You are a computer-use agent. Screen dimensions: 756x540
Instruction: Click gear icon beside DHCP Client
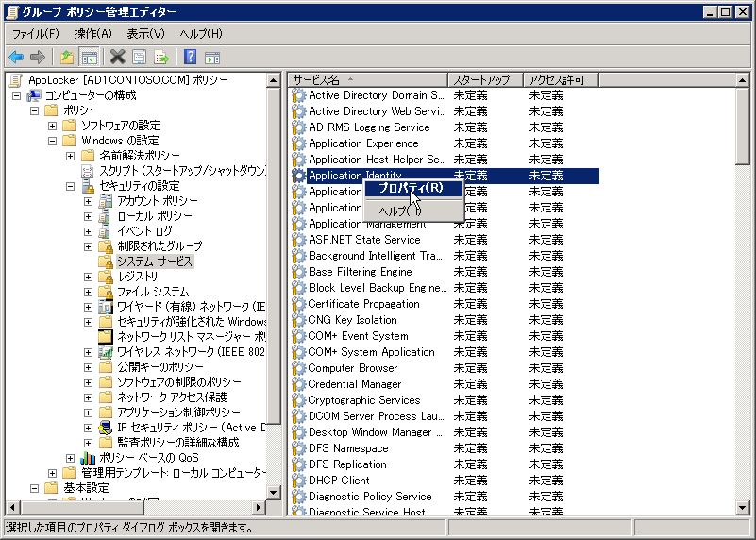pyautogui.click(x=299, y=481)
